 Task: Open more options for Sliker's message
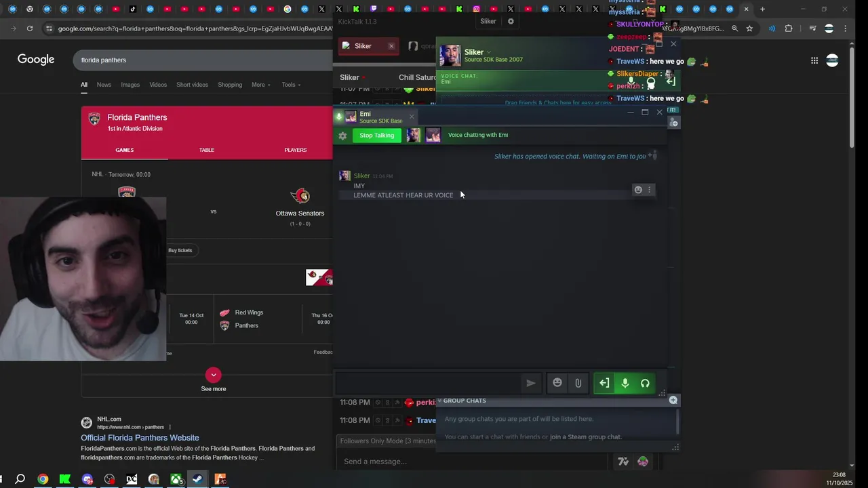coord(649,190)
